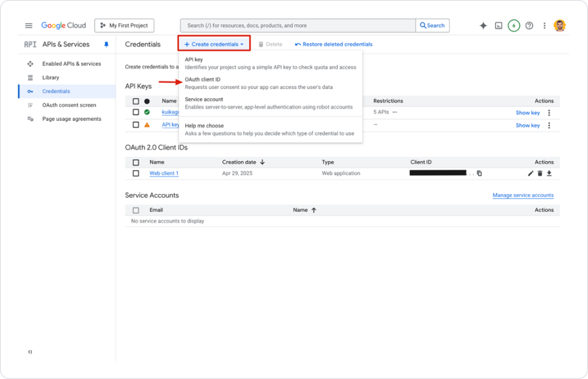Click the OAuth consent screen icon
The image size is (588, 379).
pos(30,105)
